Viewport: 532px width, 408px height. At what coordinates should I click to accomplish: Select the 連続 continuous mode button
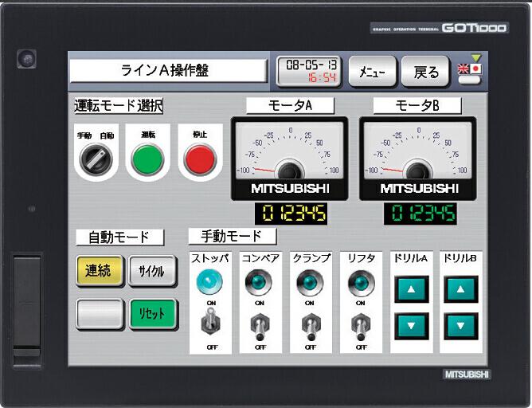100,271
